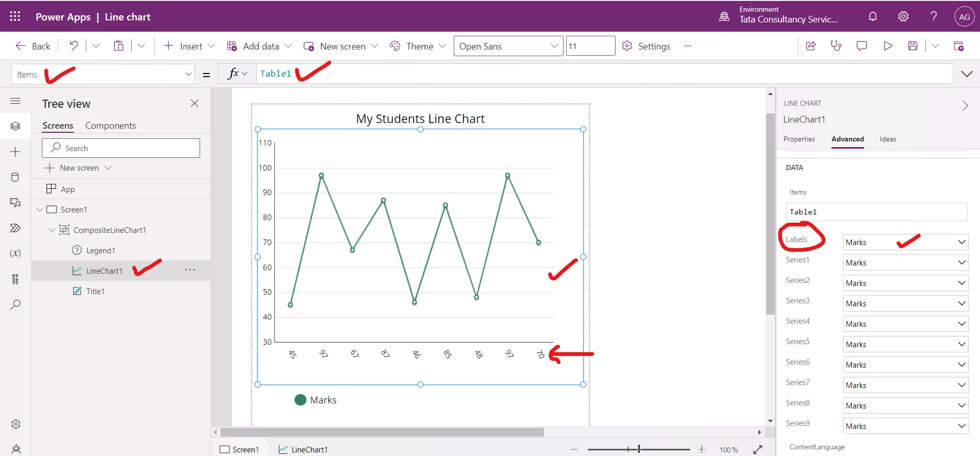Click the Publish icon
980x456 pixels.
(x=959, y=46)
